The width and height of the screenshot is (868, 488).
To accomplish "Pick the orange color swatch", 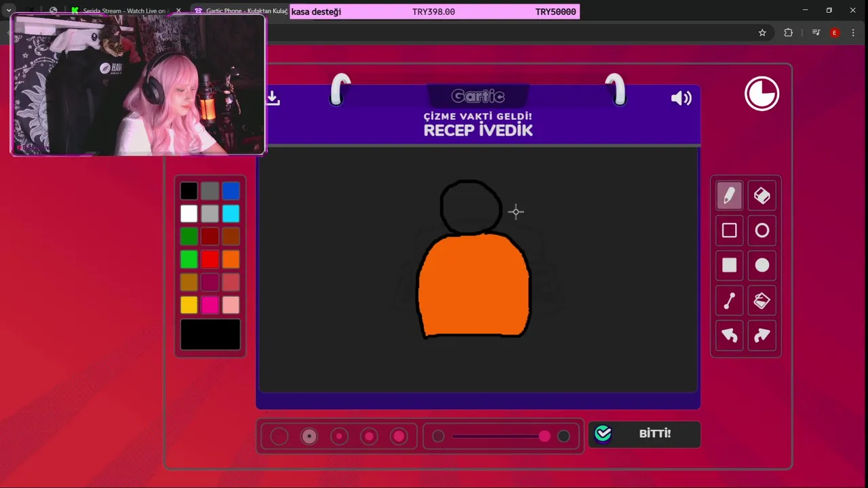I will click(231, 260).
